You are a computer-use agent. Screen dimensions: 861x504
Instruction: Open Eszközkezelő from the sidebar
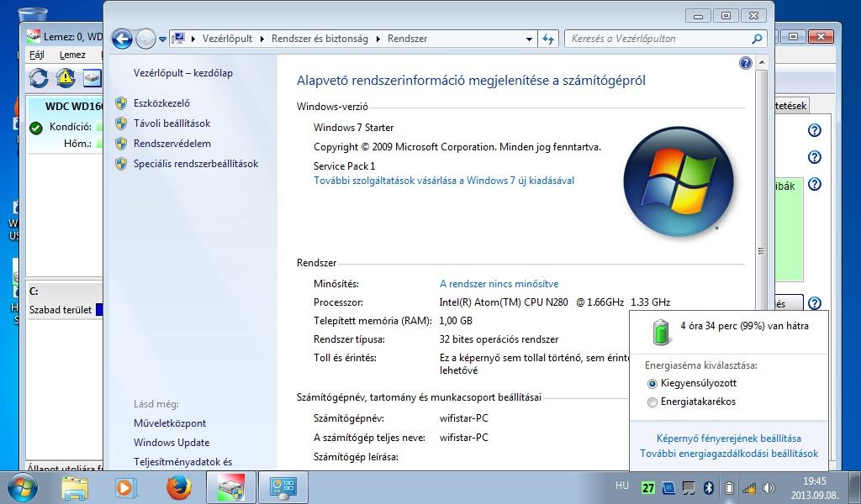(161, 103)
